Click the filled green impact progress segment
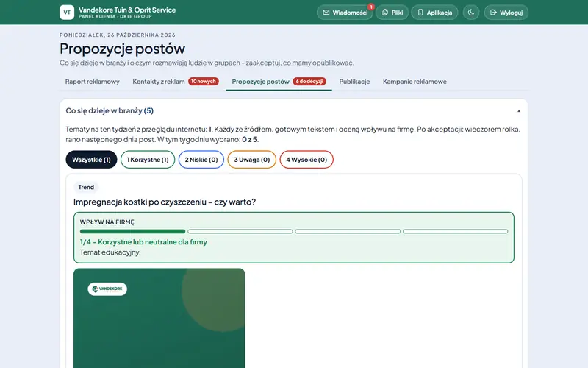Screen dimensions: 588x368 click(133, 231)
